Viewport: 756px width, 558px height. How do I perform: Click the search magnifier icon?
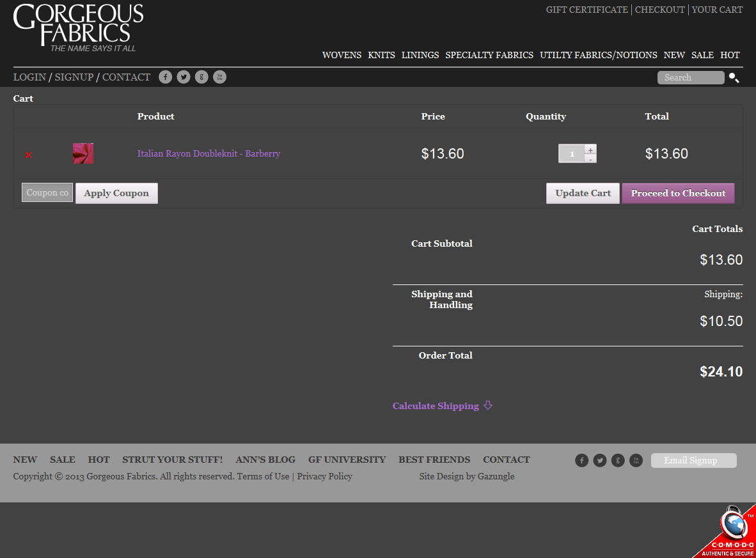pos(734,78)
